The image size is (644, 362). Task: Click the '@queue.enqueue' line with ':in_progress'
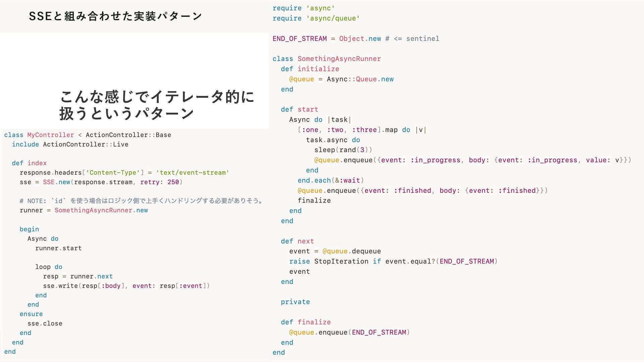pyautogui.click(x=473, y=160)
